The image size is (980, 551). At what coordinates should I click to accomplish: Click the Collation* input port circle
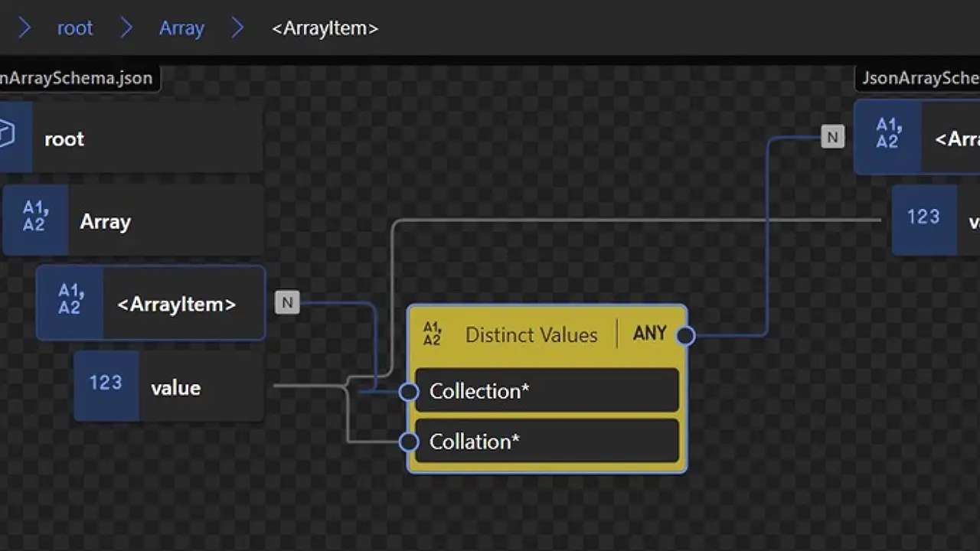[x=408, y=442]
